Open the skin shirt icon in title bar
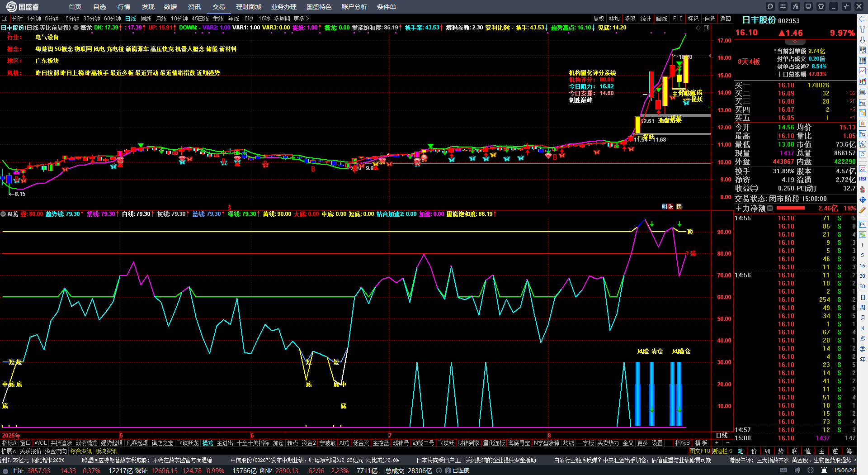This screenshot has height=475, width=868. [x=821, y=6]
